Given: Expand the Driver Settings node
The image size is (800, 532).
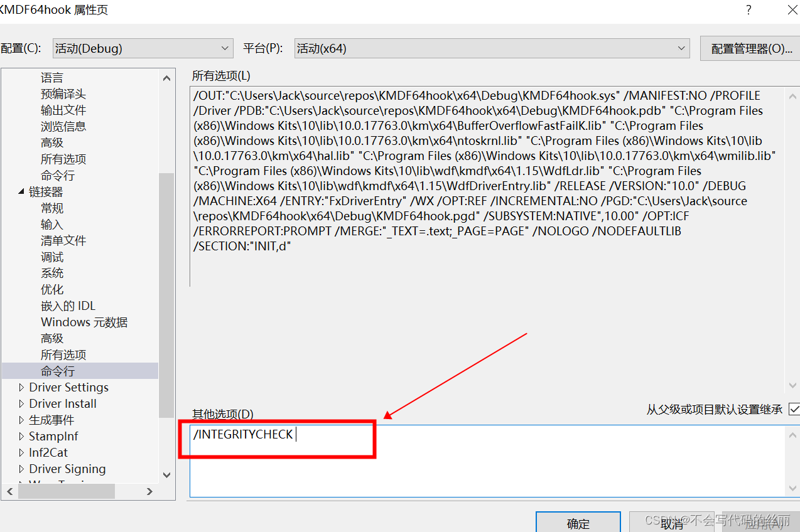Looking at the screenshot, I should [22, 388].
